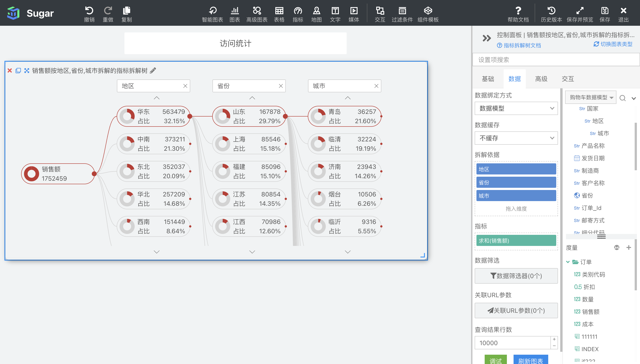
Task: Click the blue 刷新图表 button
Action: [531, 360]
